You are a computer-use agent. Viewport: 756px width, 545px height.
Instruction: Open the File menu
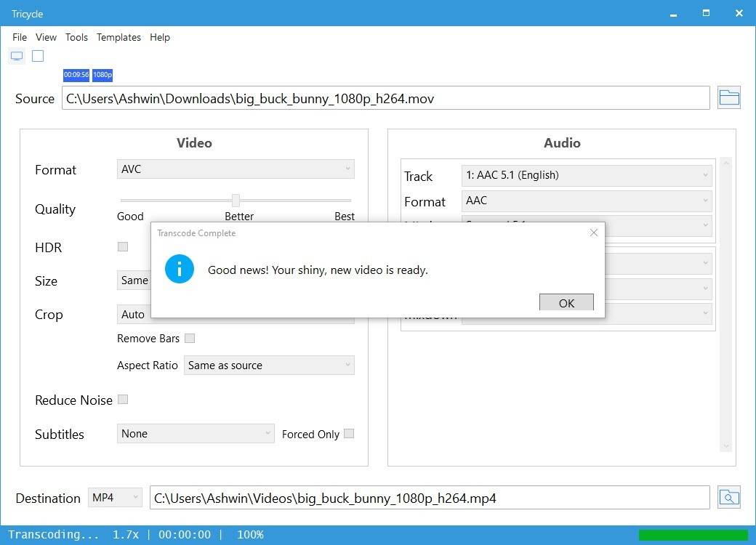pyautogui.click(x=20, y=37)
